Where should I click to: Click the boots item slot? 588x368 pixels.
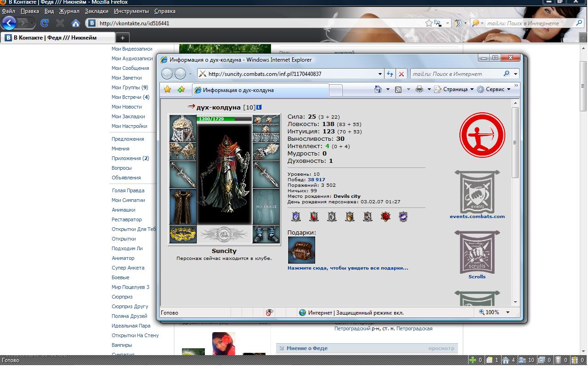point(266,234)
